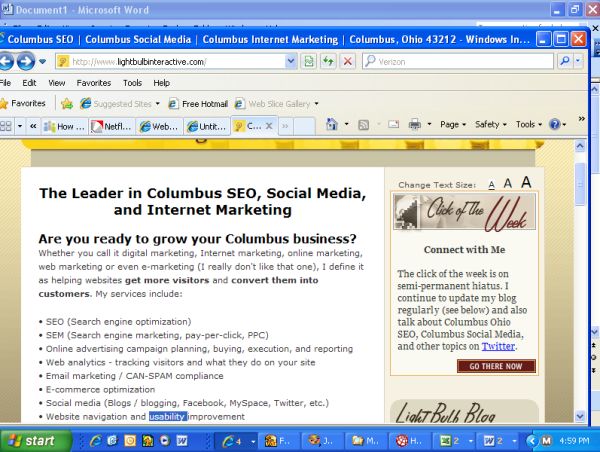Open the Safety command menu
The image size is (600, 452).
tap(491, 124)
